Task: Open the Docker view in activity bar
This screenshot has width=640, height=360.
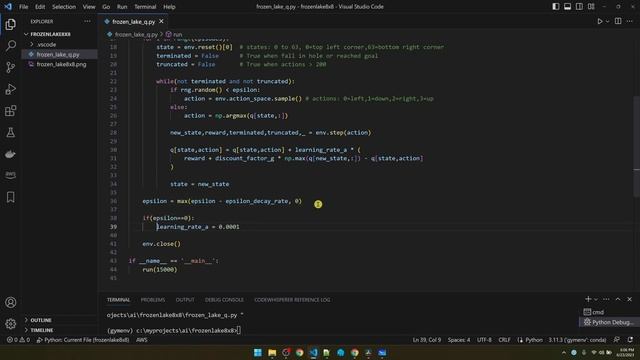Action: coord(11,154)
